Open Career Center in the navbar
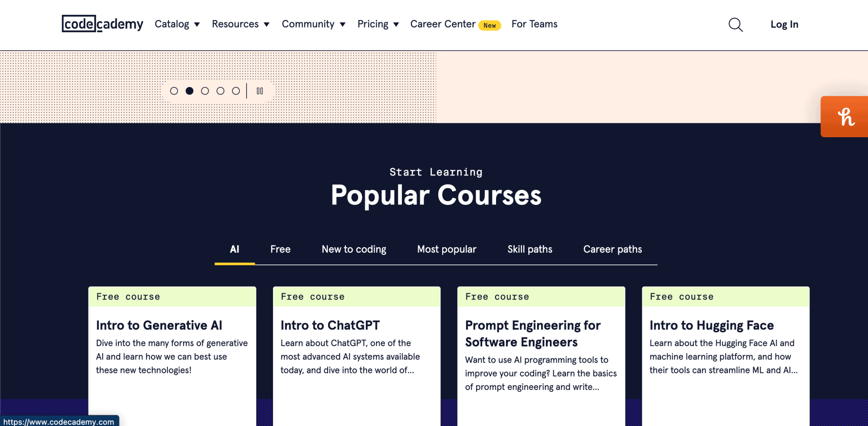The image size is (868, 426). click(x=443, y=24)
